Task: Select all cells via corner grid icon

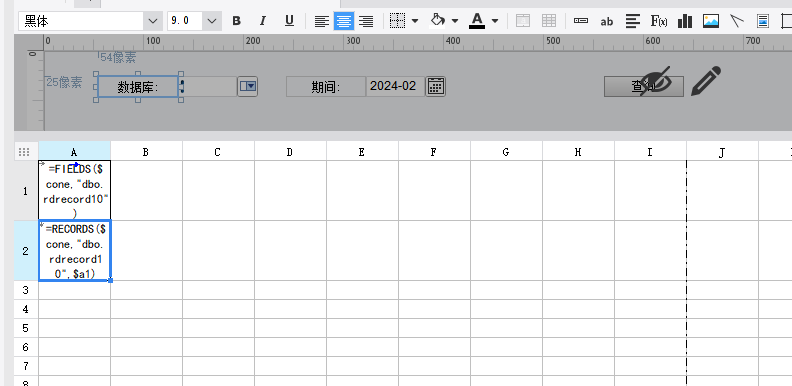Action: coord(24,152)
